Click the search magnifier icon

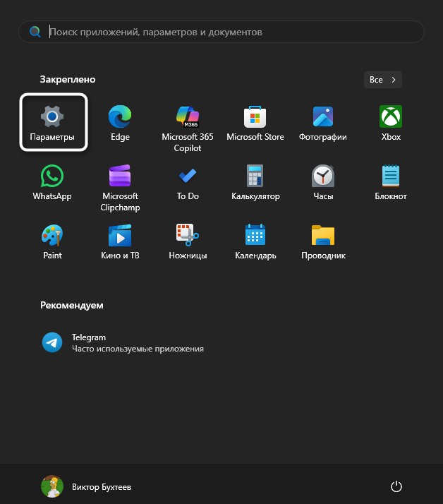point(35,32)
